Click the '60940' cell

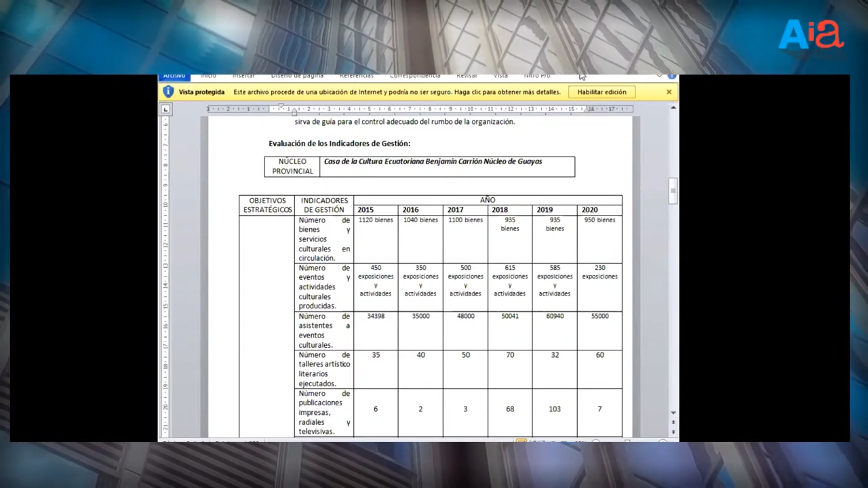pos(555,330)
